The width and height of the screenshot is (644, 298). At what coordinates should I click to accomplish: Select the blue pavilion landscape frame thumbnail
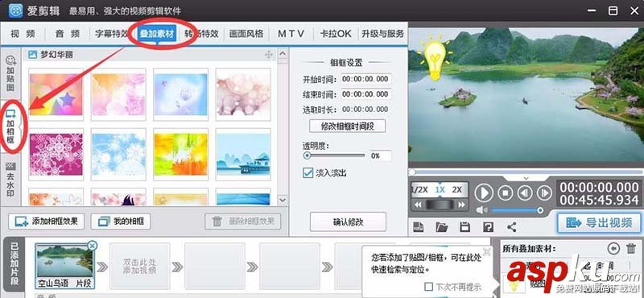point(243,154)
